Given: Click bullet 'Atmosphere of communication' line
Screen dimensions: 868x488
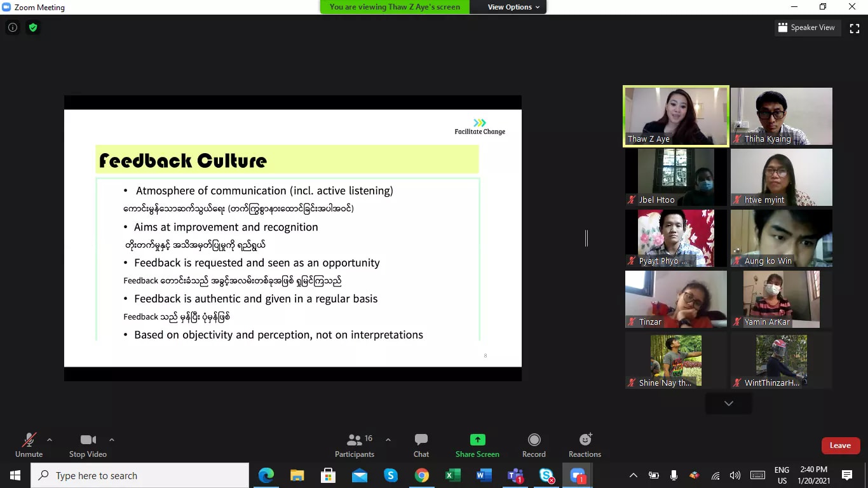Looking at the screenshot, I should (264, 191).
